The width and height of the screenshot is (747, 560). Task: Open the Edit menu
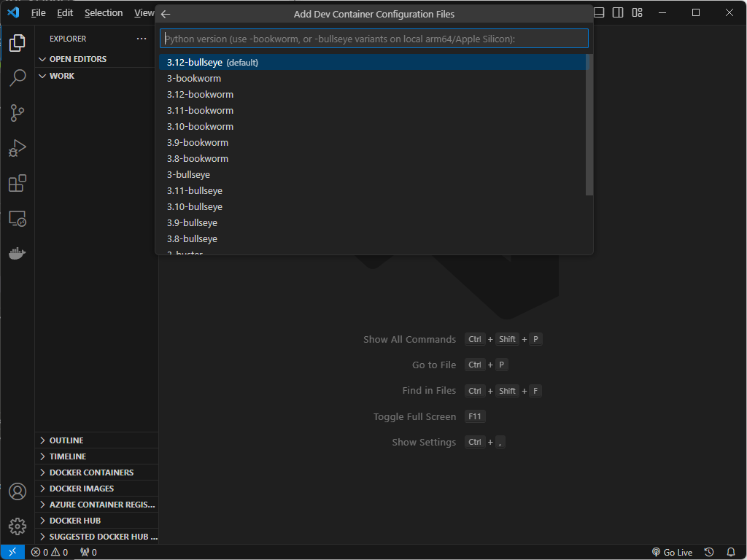65,13
